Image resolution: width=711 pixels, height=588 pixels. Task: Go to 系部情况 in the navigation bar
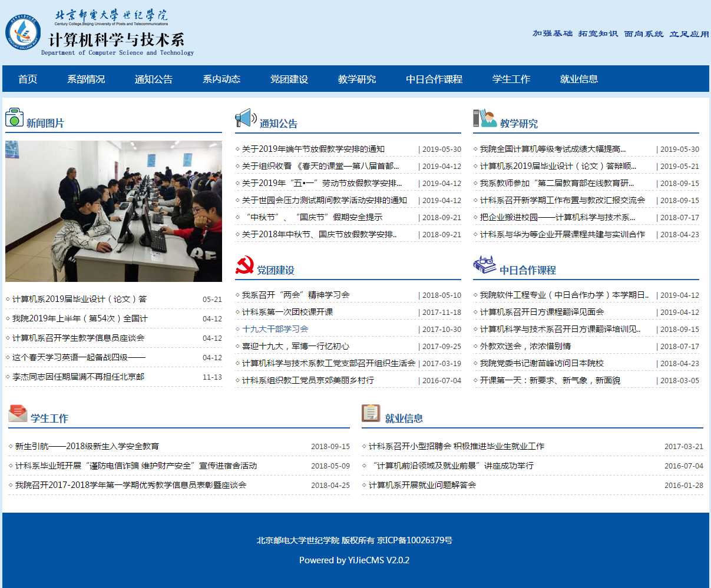click(86, 79)
